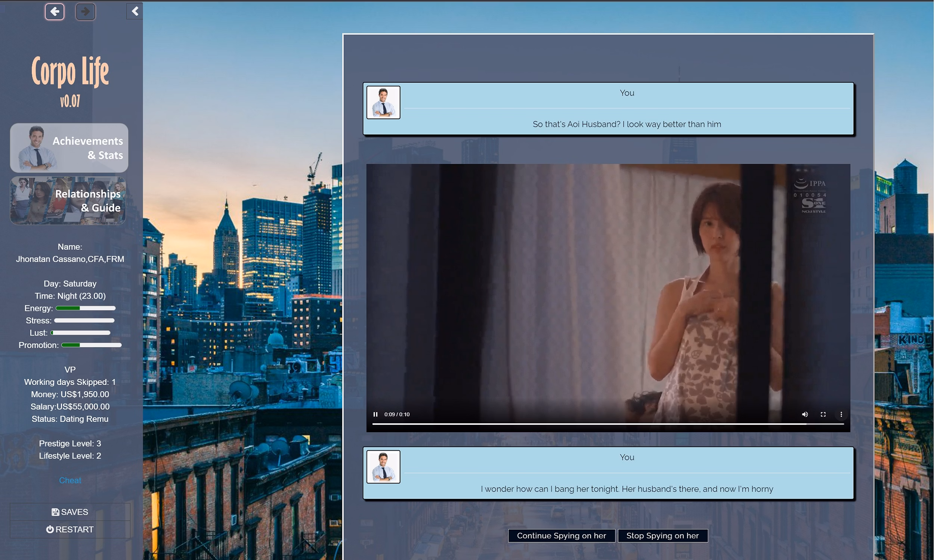Click the back navigation arrow
Viewport: 934px width, 560px height.
[x=55, y=12]
